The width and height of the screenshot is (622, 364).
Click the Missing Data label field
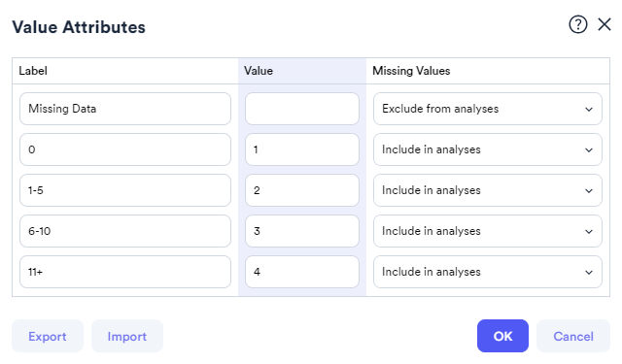(125, 109)
